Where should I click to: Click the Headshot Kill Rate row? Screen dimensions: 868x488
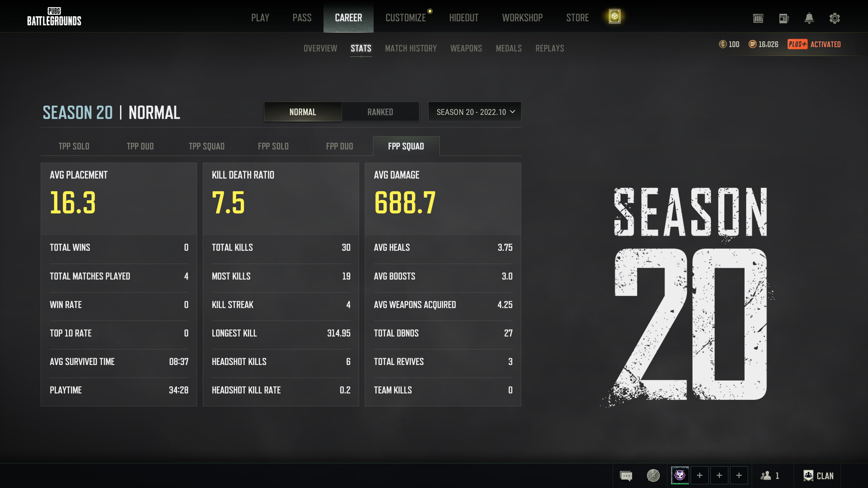pos(281,390)
